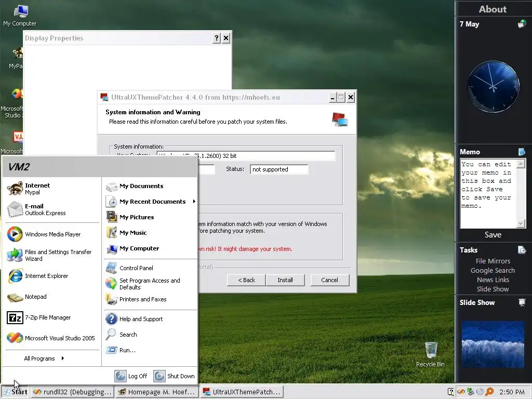Click the help question tray icon

point(450,392)
